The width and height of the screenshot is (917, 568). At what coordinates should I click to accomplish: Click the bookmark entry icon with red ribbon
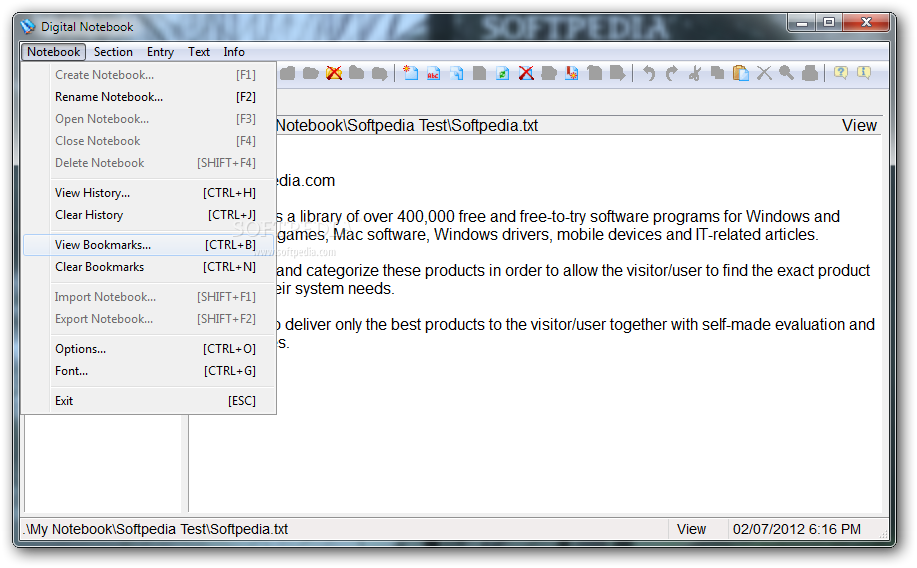[572, 73]
